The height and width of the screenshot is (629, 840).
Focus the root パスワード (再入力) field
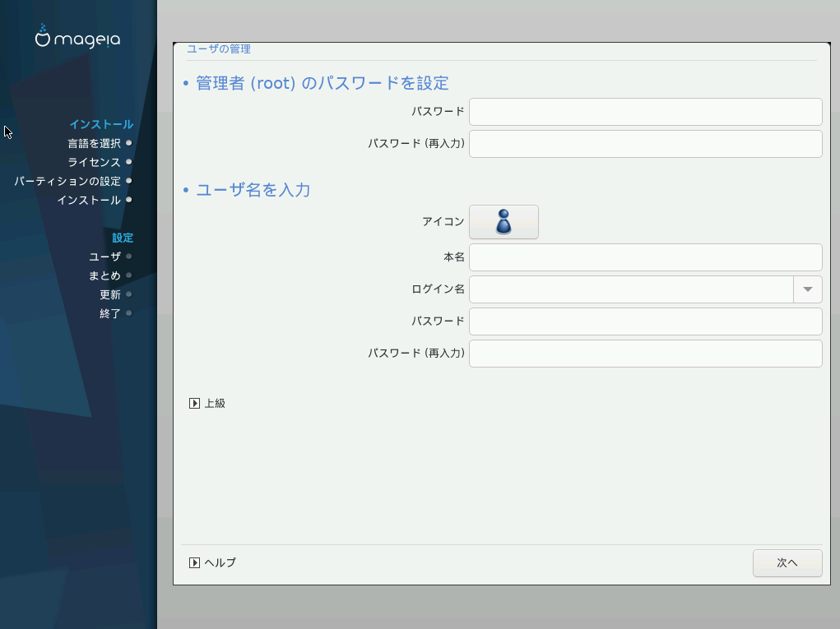click(645, 144)
